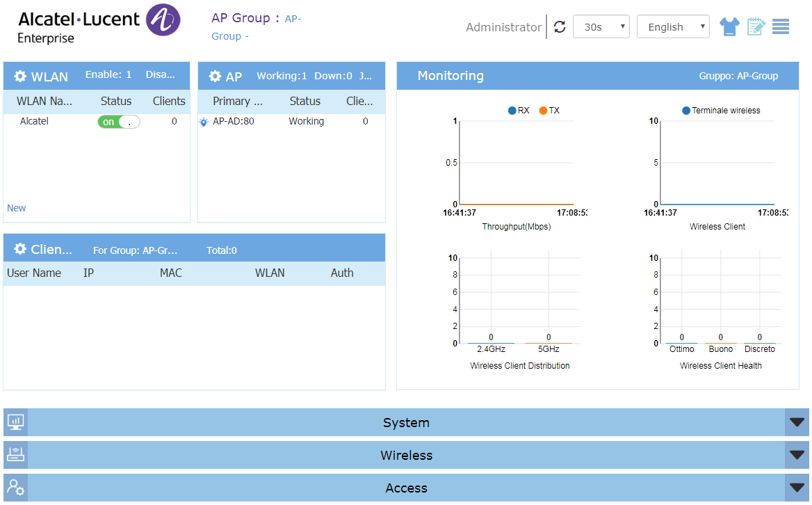Click the notepad edit icon in header
This screenshot has height=505, width=812.
[756, 27]
